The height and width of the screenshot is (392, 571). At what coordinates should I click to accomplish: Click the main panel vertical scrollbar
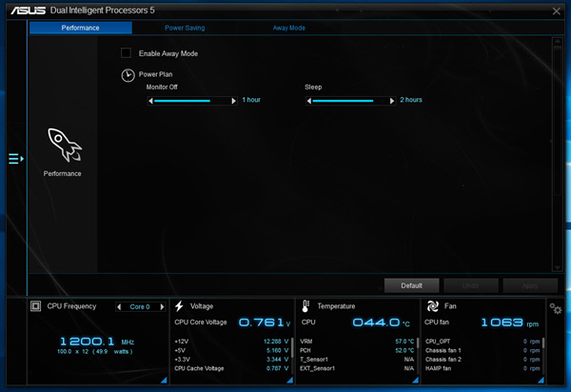click(557, 154)
